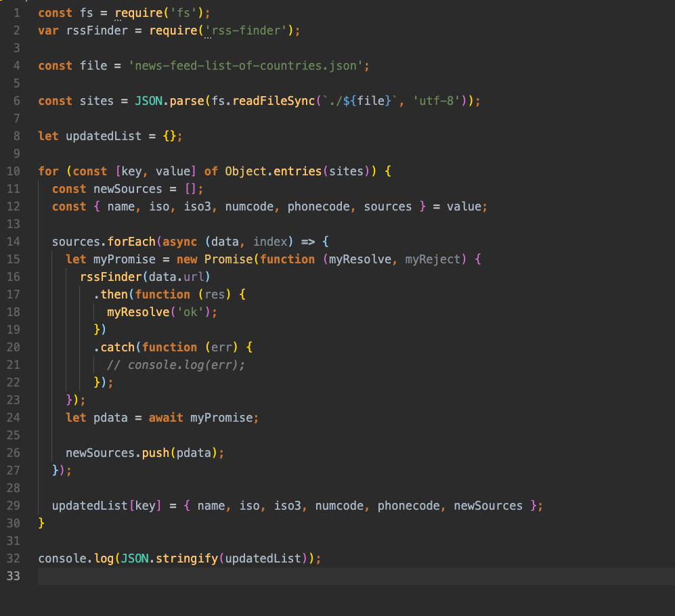Viewport: 675px width, 616px height.
Task: Click 'forEach' on line 14
Action: 131,242
